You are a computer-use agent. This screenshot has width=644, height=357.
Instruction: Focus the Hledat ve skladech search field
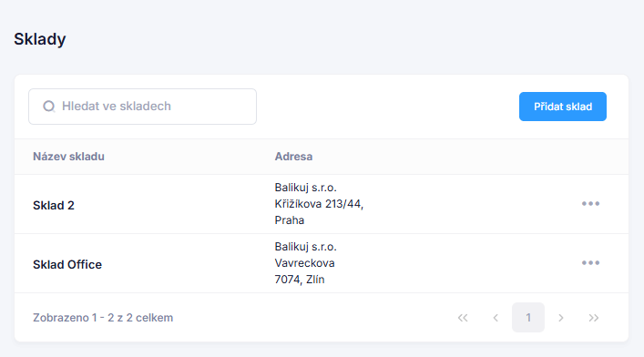point(142,107)
